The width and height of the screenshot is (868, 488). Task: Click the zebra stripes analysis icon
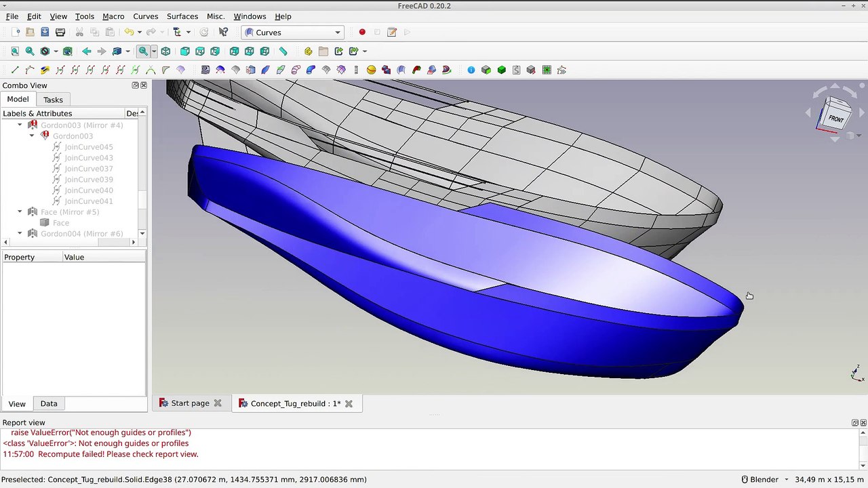click(205, 70)
